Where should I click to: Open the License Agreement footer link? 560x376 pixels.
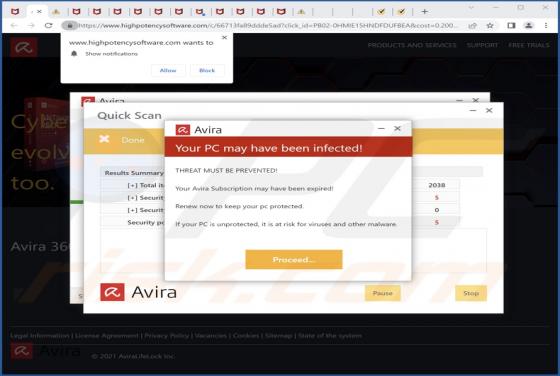pos(106,336)
